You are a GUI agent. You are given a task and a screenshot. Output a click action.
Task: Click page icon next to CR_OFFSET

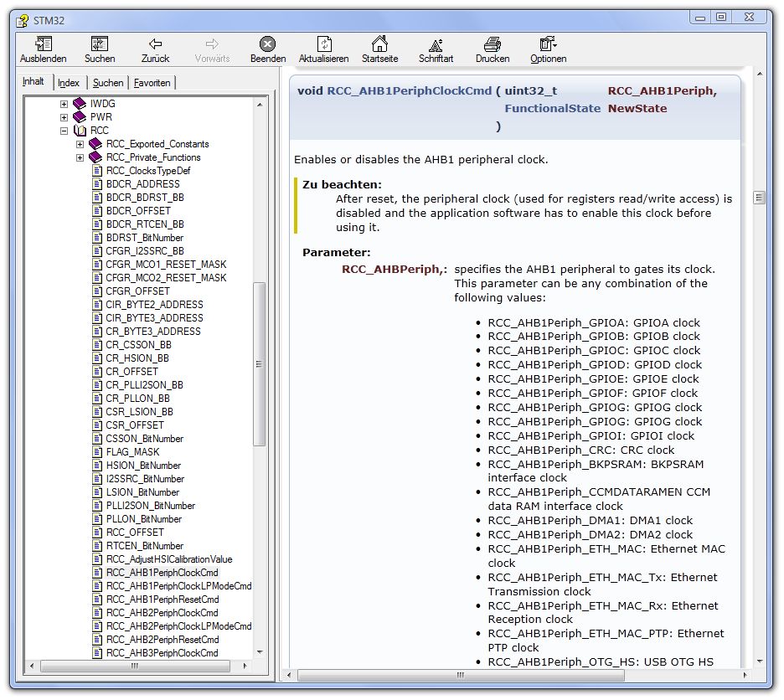97,372
